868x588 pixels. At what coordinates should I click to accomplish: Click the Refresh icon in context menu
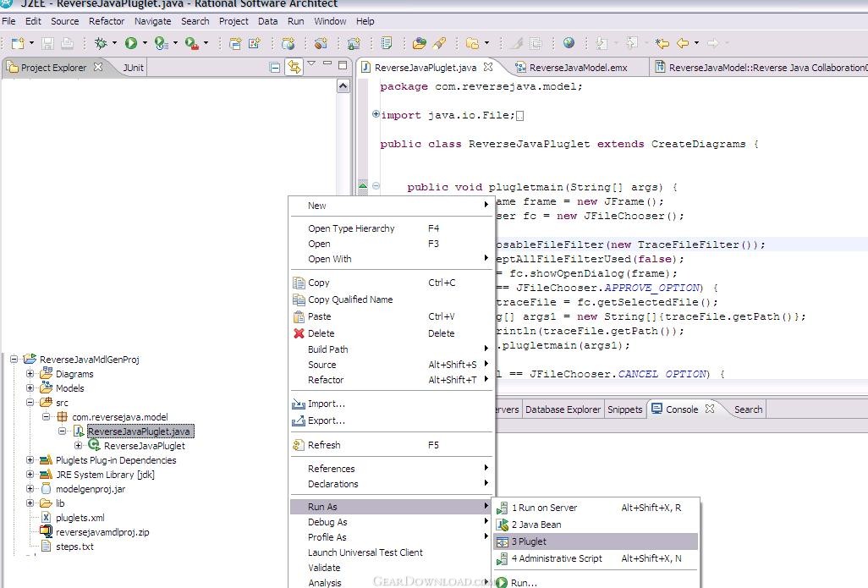(x=299, y=445)
